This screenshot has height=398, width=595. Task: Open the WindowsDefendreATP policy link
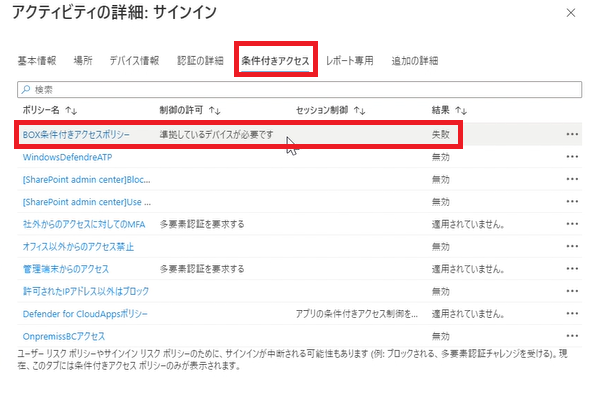point(67,157)
